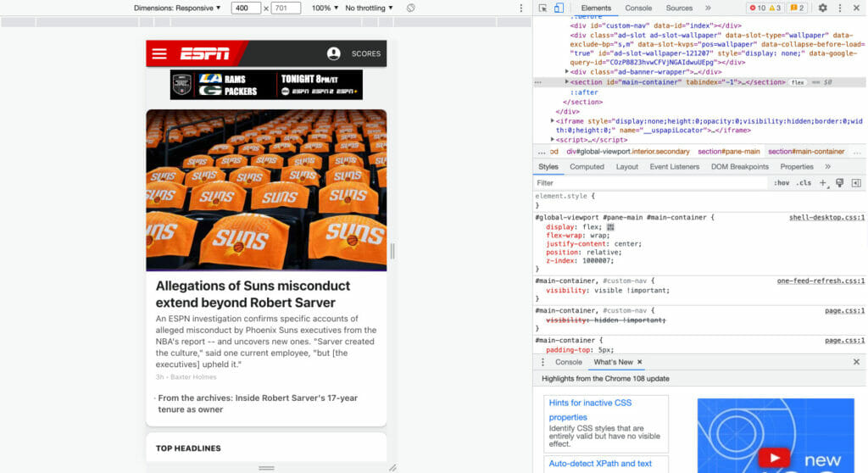Open shell-desktop.css:1 source link
Image resolution: width=868 pixels, height=473 pixels.
click(826, 218)
